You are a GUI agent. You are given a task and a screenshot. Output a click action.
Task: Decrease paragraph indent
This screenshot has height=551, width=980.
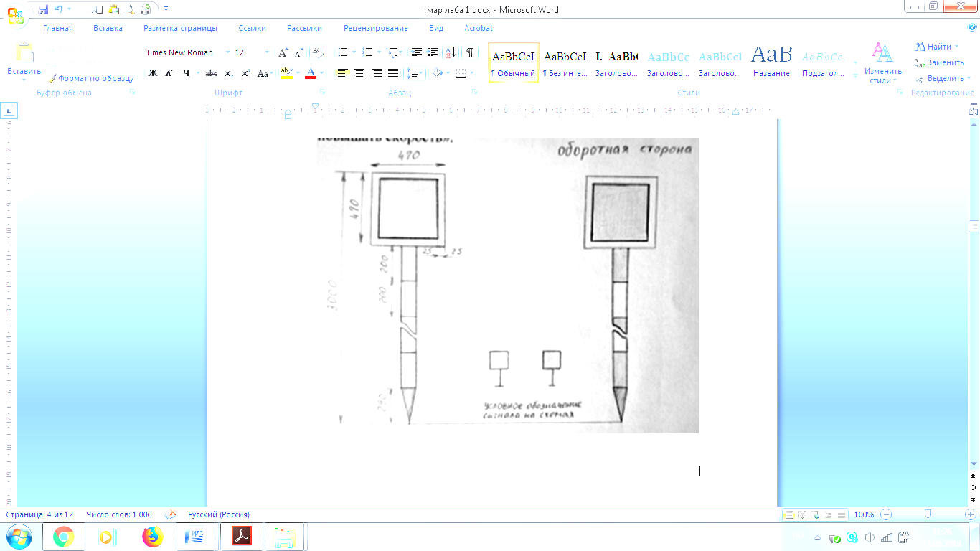pyautogui.click(x=416, y=52)
